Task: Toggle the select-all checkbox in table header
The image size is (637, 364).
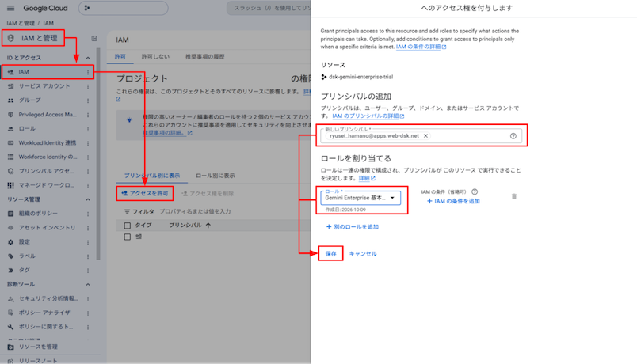Action: pos(127,226)
